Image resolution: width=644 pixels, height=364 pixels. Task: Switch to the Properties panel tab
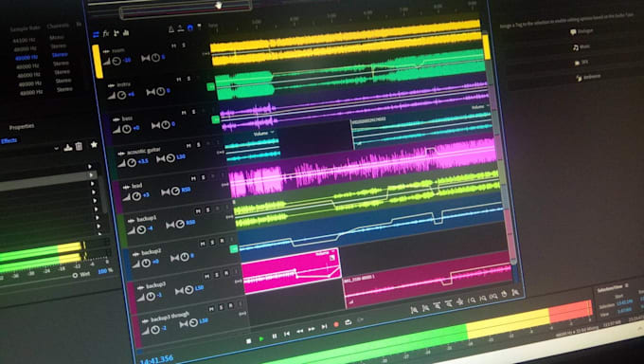(x=22, y=127)
